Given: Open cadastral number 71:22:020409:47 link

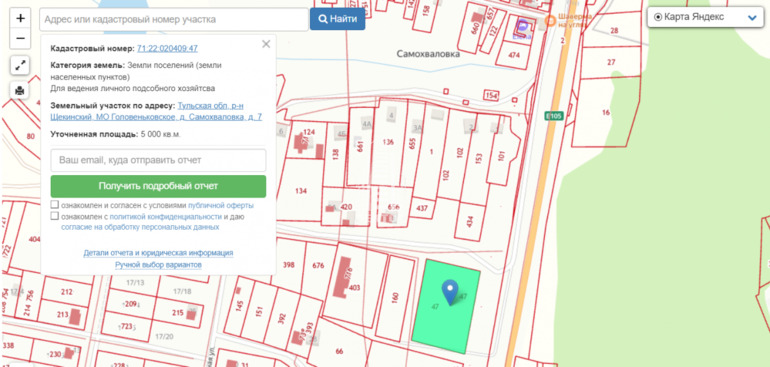Looking at the screenshot, I should (x=167, y=48).
